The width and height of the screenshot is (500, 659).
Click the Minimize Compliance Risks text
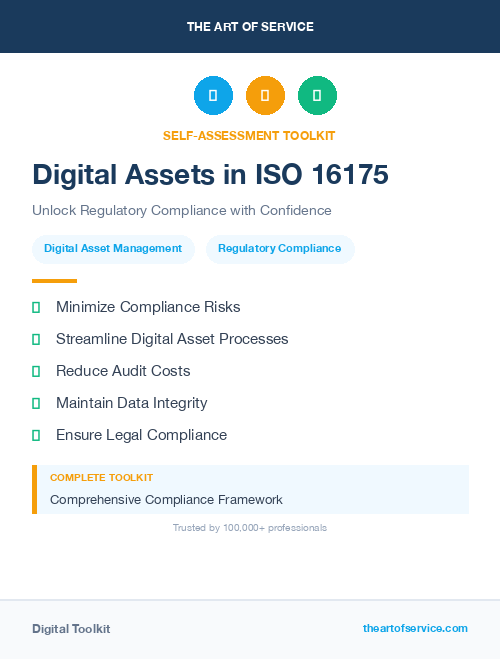[148, 307]
